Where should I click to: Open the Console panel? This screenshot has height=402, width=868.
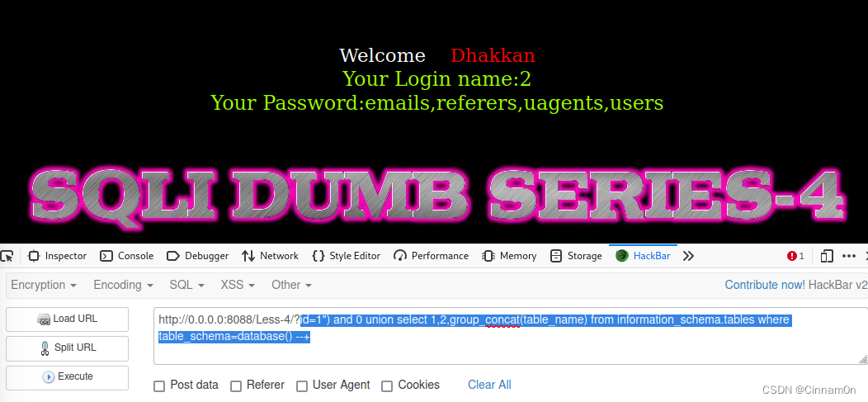127,256
